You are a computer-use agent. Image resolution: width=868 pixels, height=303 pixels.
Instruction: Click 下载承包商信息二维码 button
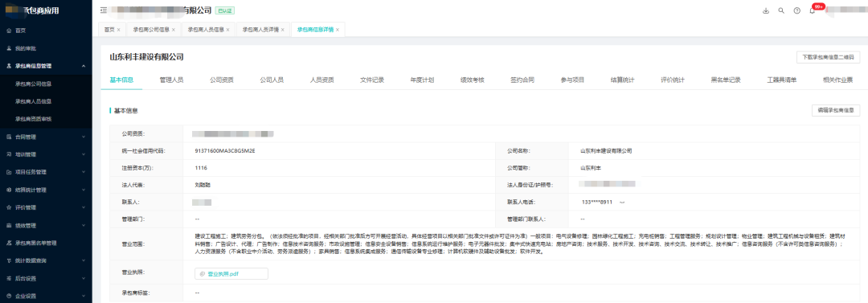pyautogui.click(x=828, y=57)
